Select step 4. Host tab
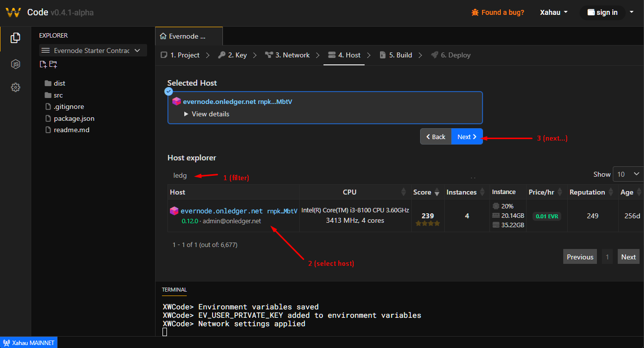644x348 pixels. tap(344, 55)
